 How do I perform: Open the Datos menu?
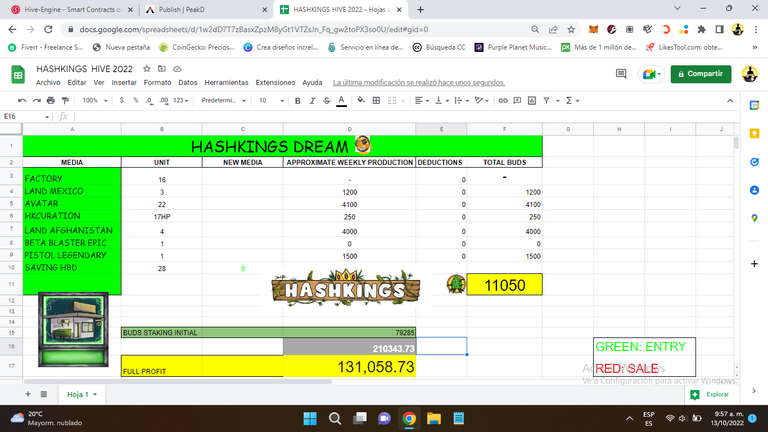point(188,82)
